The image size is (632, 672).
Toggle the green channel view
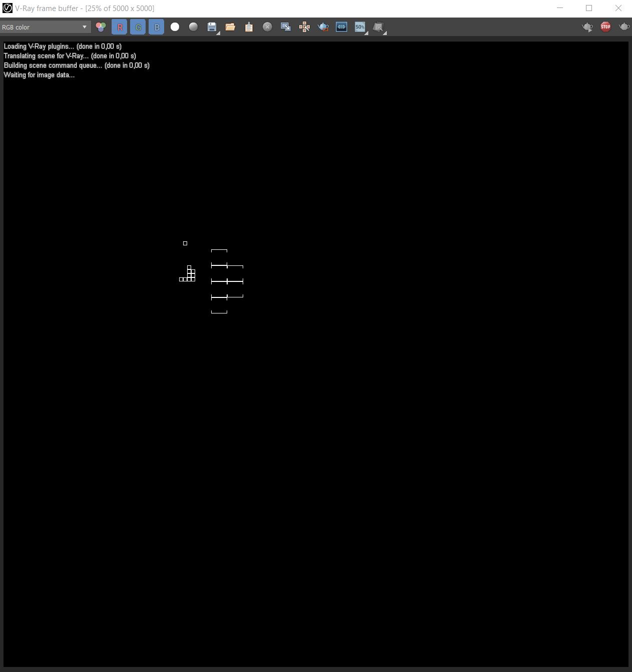(x=138, y=27)
